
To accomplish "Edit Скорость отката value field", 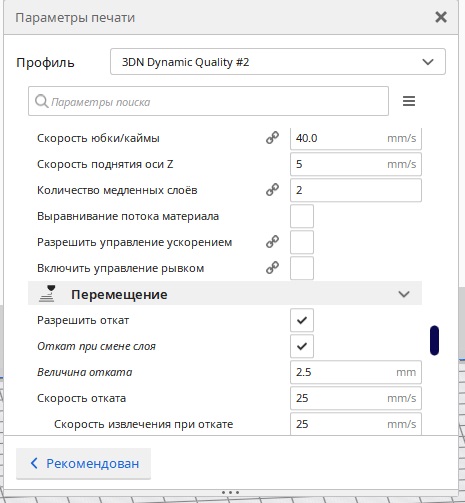I will (356, 398).
